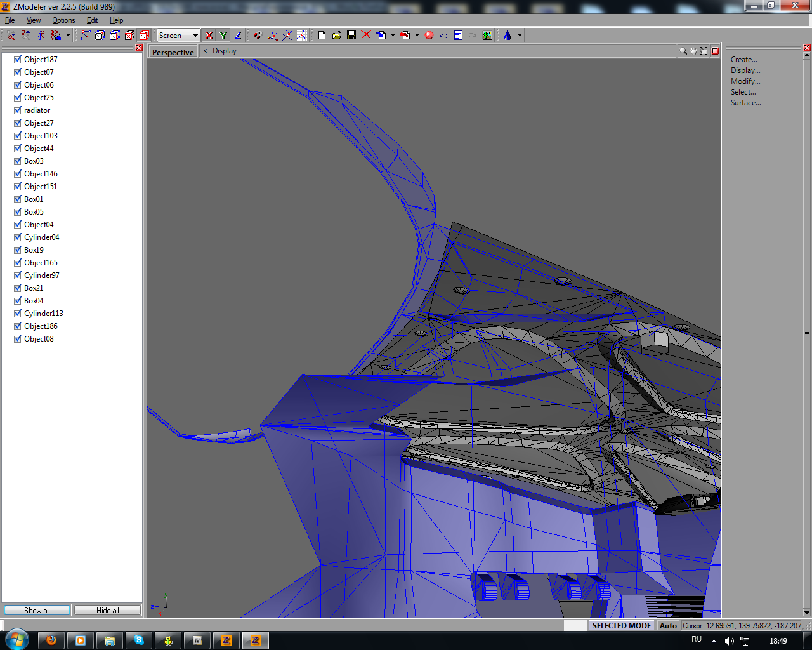The width and height of the screenshot is (812, 650).
Task: Select the viewport zoom magnifier tool
Action: [683, 51]
